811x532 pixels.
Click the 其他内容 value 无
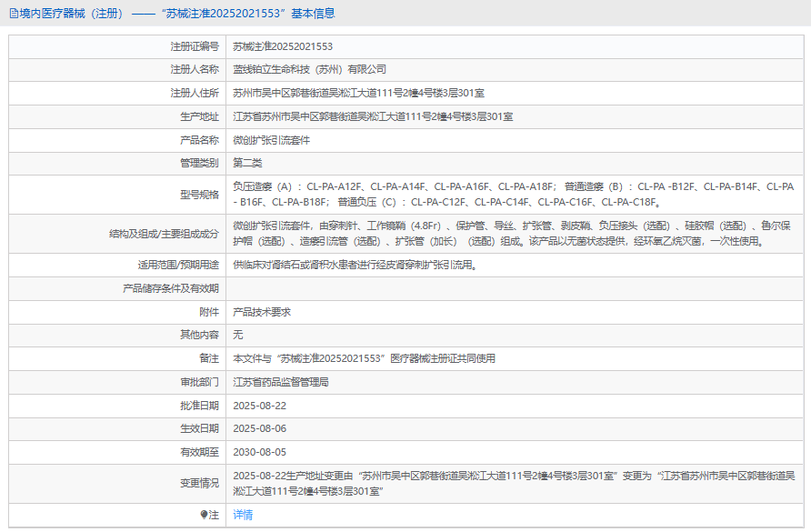[237, 335]
